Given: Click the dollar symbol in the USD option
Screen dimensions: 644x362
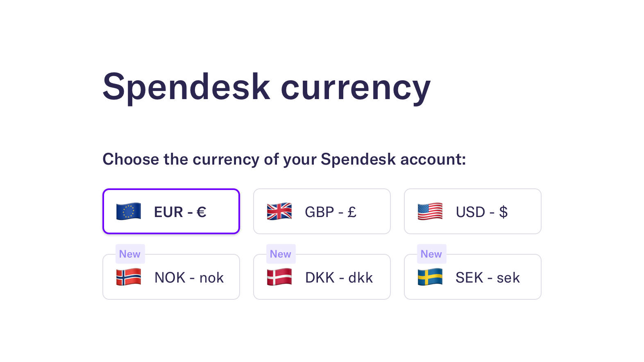Looking at the screenshot, I should [x=503, y=212].
